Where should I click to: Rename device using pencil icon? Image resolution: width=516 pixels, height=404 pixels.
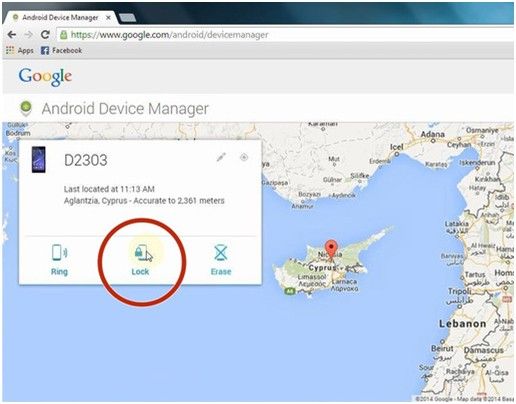pyautogui.click(x=221, y=157)
